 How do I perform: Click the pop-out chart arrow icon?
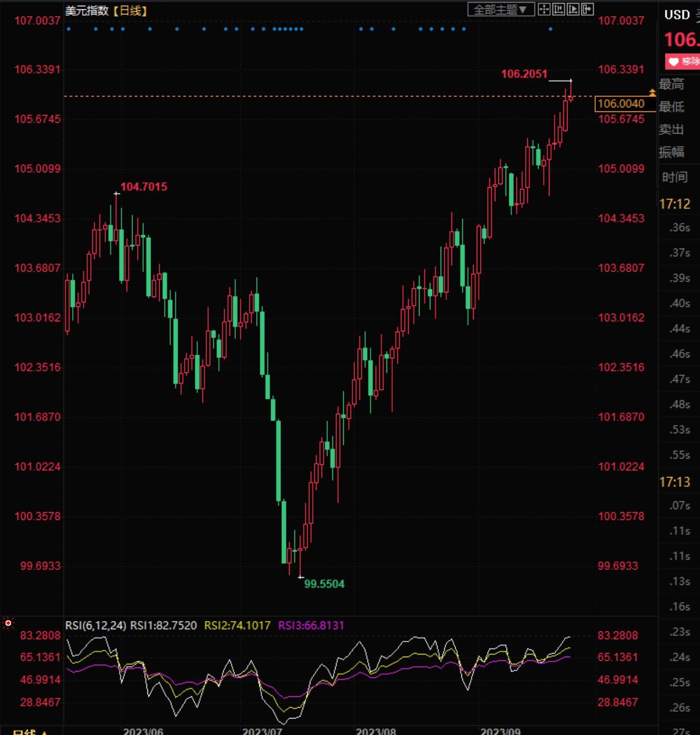tap(587, 9)
